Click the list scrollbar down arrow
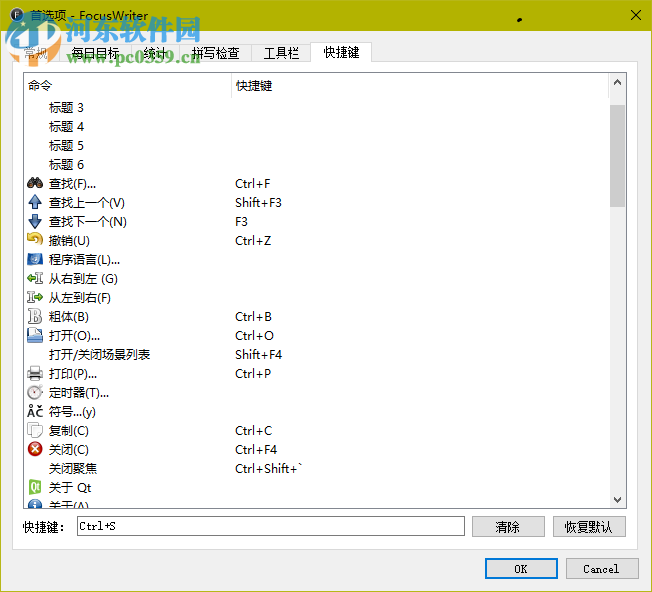Viewport: 652px width, 592px height. (617, 499)
